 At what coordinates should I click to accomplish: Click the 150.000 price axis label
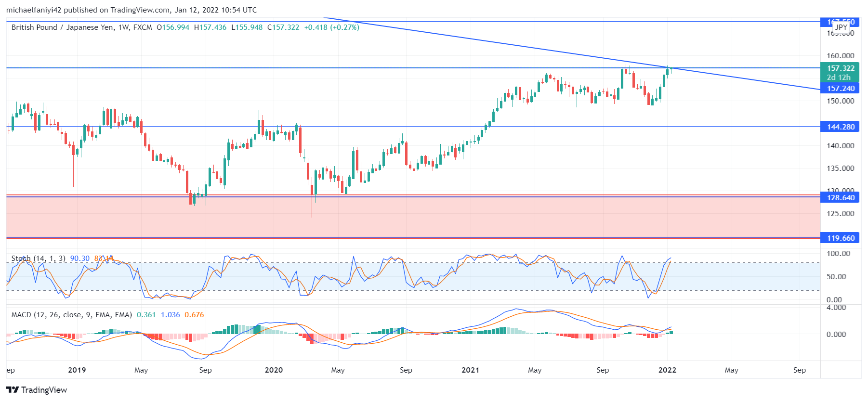841,101
